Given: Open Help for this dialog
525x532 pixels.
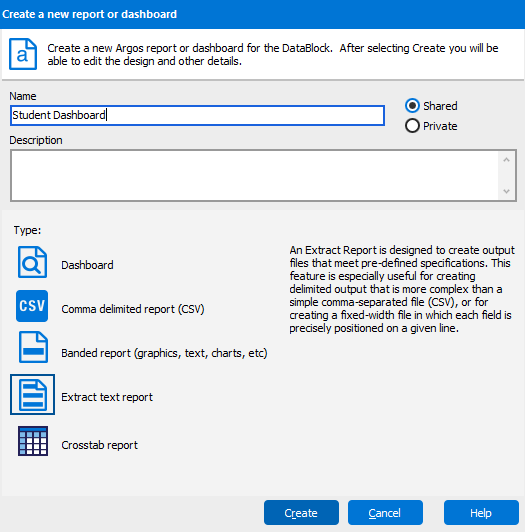Looking at the screenshot, I should (x=481, y=513).
